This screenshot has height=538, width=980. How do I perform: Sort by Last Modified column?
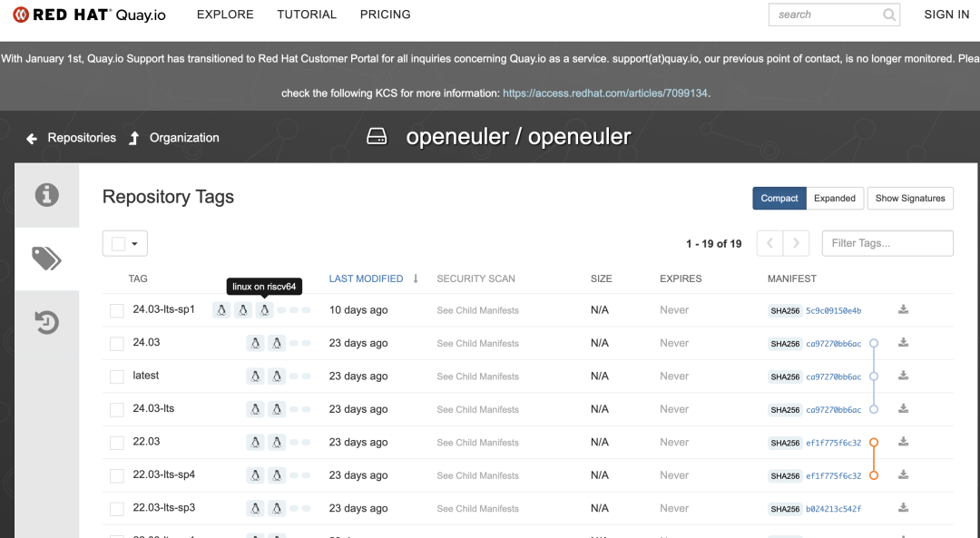tap(367, 279)
